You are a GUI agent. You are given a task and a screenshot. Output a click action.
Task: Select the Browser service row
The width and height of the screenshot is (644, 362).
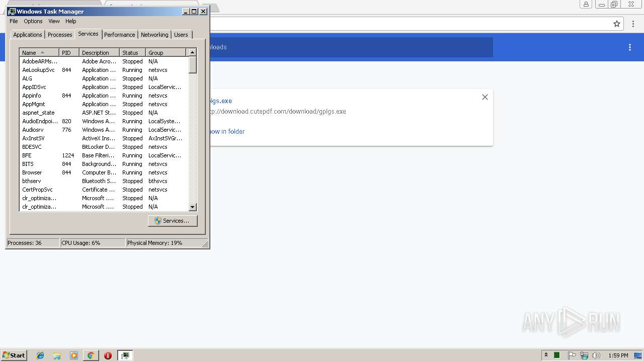(104, 172)
